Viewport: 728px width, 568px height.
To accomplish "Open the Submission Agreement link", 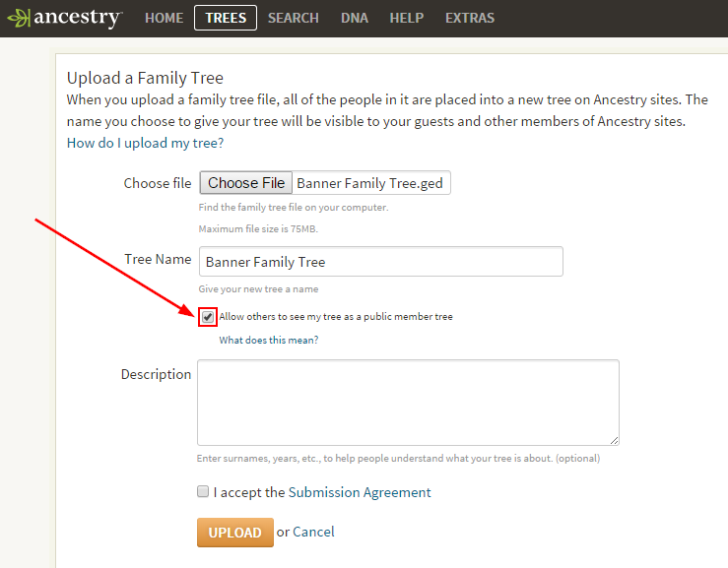I will pos(360,492).
